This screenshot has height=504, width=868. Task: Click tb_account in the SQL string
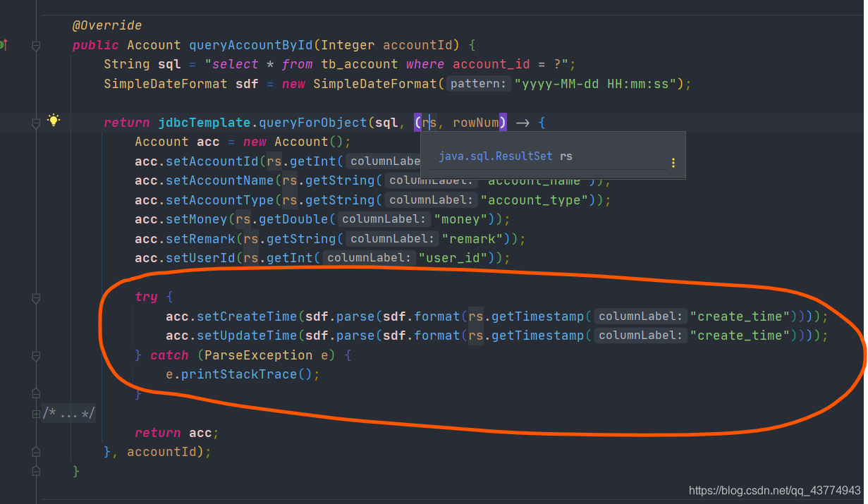click(x=359, y=64)
